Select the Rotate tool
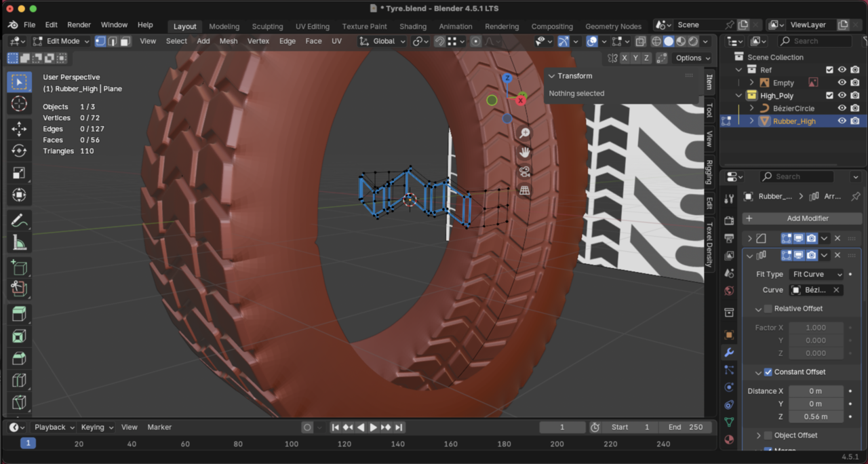 [x=19, y=151]
